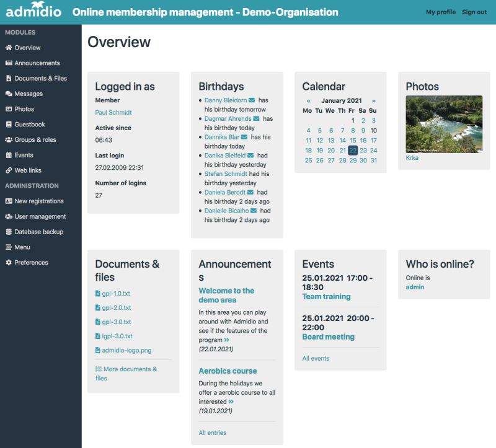Open Paul Schmidt's profile link
Screen dimensions: 496x448
113,113
